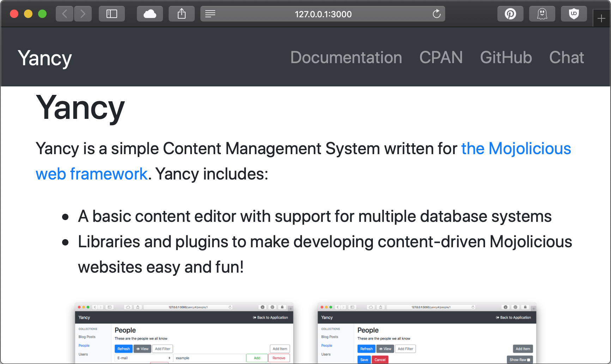Open the CPAN nav link
The height and width of the screenshot is (364, 611).
[x=441, y=57]
